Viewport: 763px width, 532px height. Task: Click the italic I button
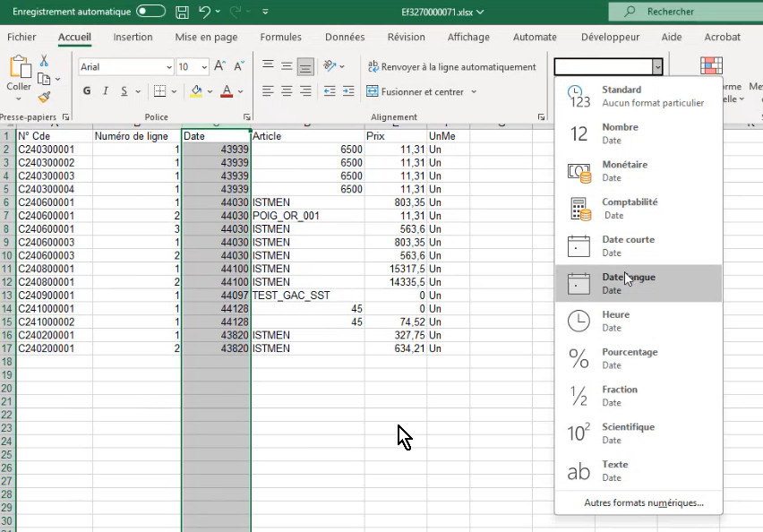click(106, 91)
